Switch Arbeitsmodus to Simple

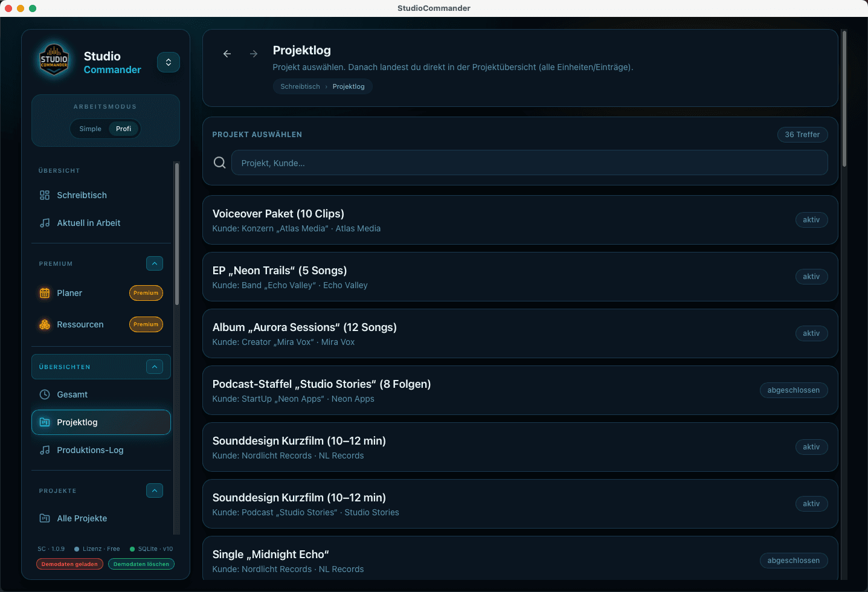[89, 129]
